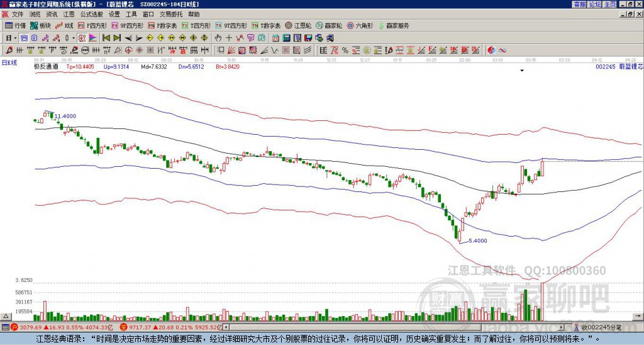
Task: Click the horizontal scrollbar left arrow
Action: (x=226, y=327)
